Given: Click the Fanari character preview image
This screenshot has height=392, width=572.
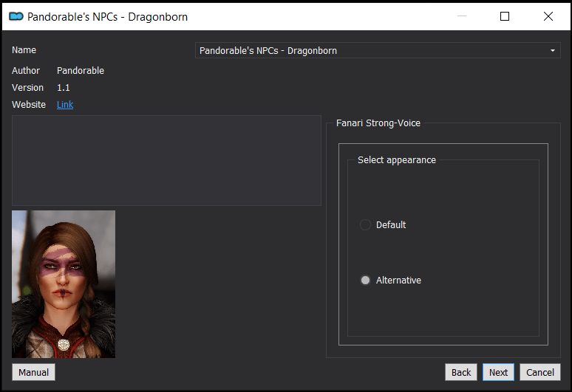Looking at the screenshot, I should click(x=64, y=284).
